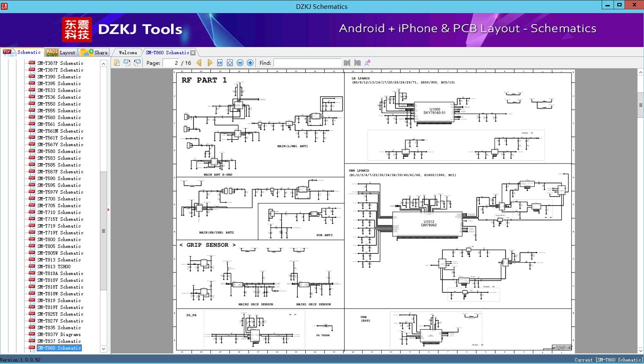644x364 pixels.
Task: Click the rotate page counterclockwise icon
Action: (127, 63)
